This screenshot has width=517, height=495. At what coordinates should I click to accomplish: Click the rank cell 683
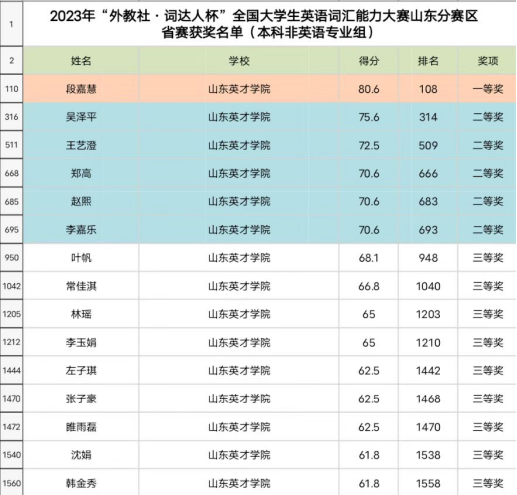(428, 201)
